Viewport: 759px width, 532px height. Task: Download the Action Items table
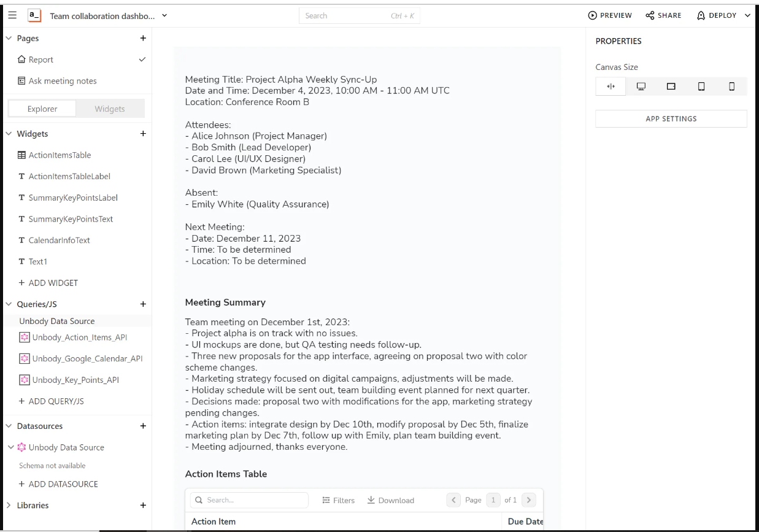391,500
